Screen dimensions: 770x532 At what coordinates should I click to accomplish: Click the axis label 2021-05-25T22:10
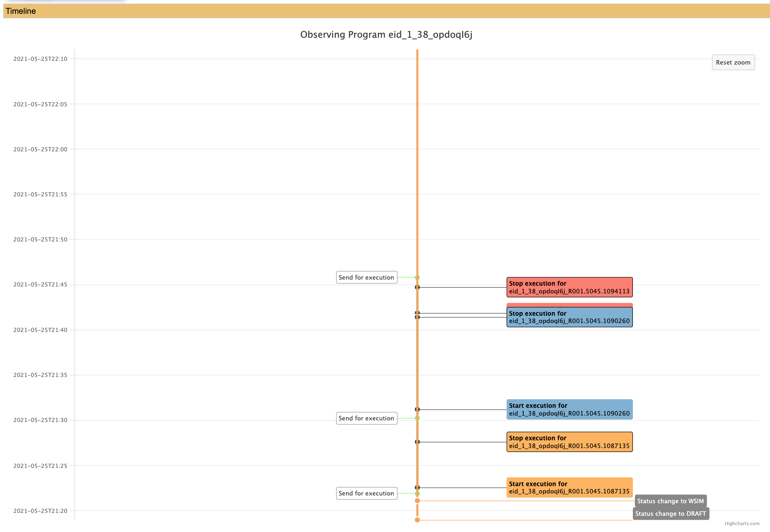(41, 59)
